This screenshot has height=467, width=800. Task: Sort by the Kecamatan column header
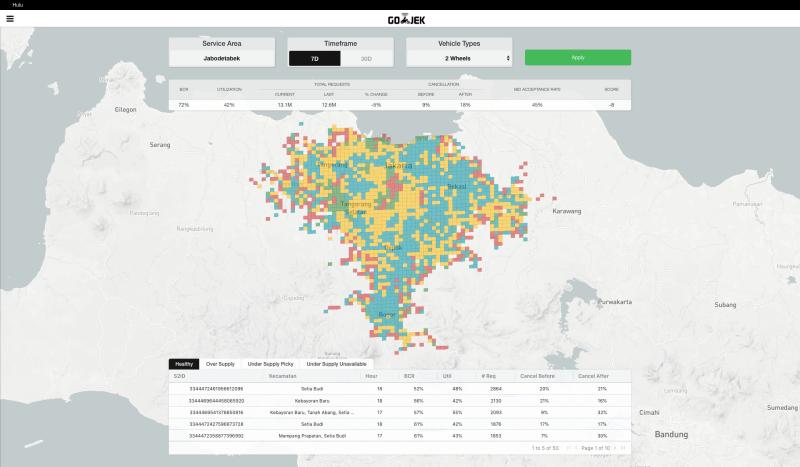[283, 376]
